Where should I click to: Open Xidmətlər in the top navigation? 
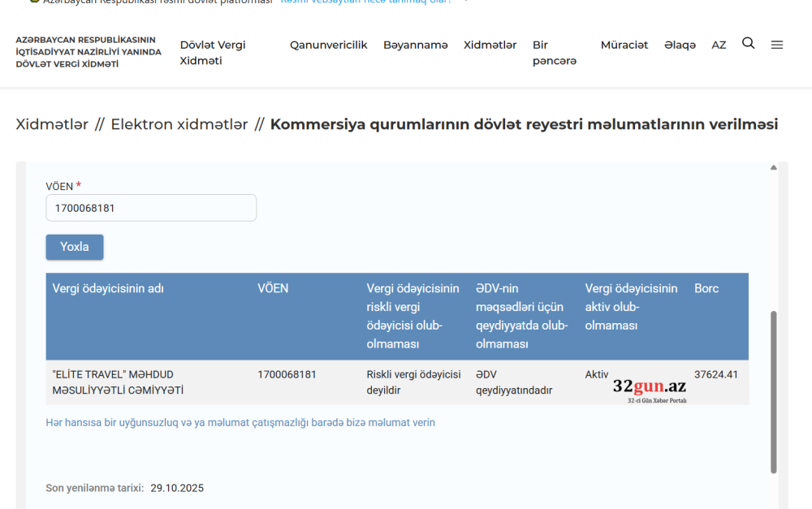pos(490,45)
